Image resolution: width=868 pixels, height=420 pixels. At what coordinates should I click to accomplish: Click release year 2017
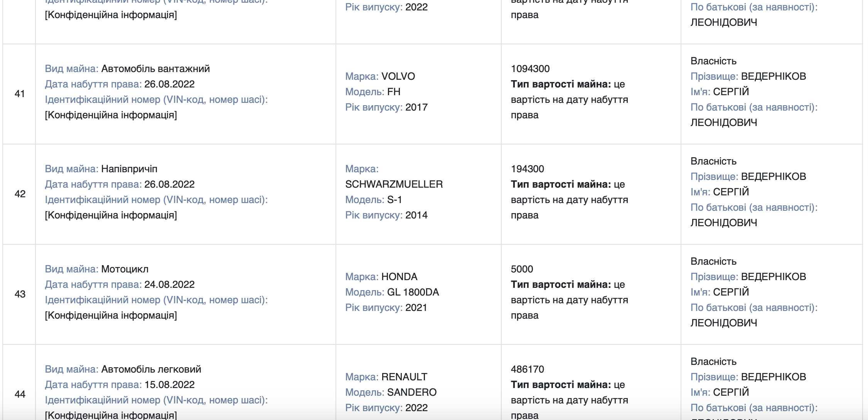coord(416,107)
